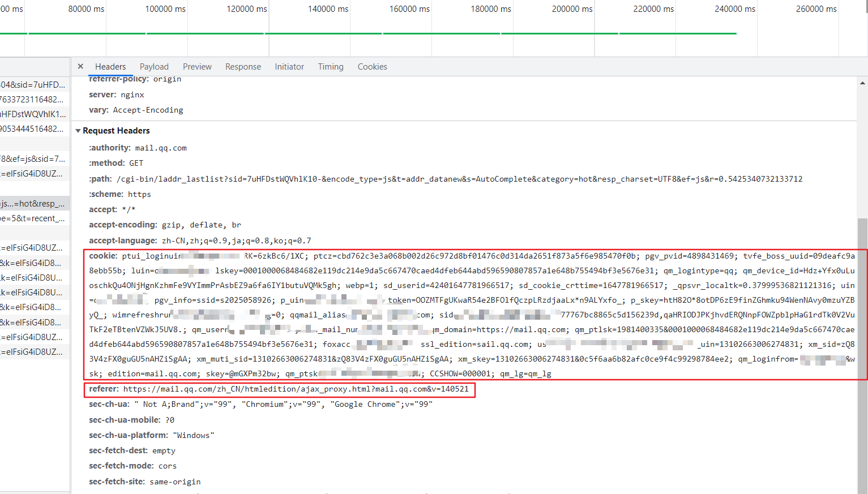Click the "sec-fetch-dest: empty" header line
Image resolution: width=868 pixels, height=494 pixels.
pyautogui.click(x=132, y=450)
